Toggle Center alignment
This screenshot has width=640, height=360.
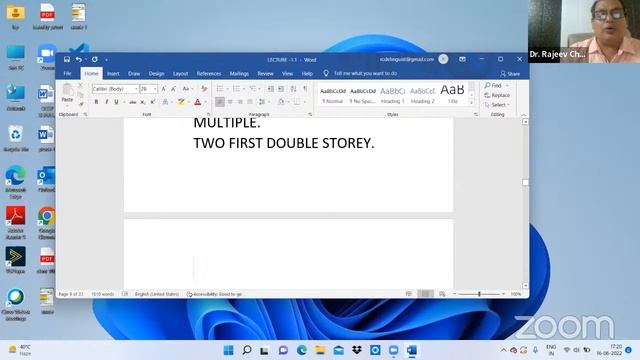pos(230,102)
